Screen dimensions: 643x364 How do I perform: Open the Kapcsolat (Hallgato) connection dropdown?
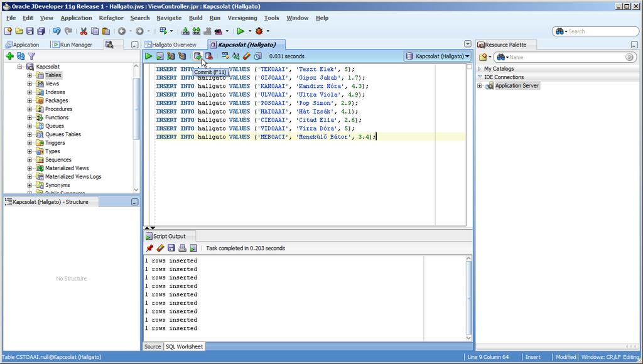tap(438, 56)
